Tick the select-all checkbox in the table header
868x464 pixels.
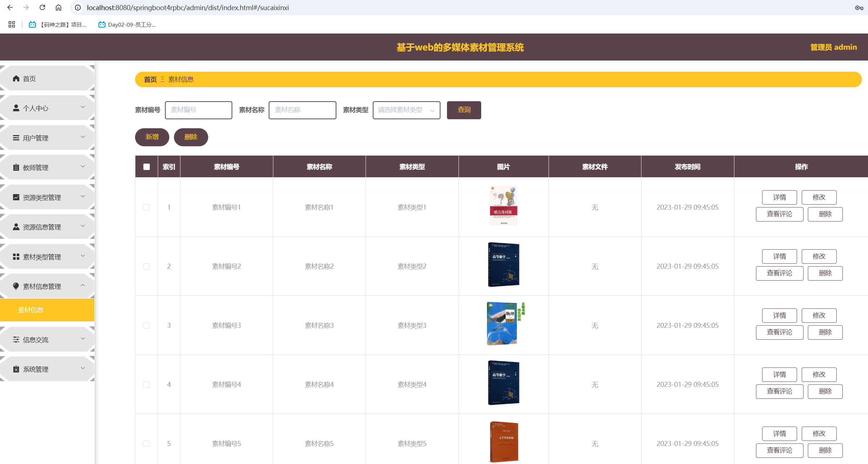point(147,167)
